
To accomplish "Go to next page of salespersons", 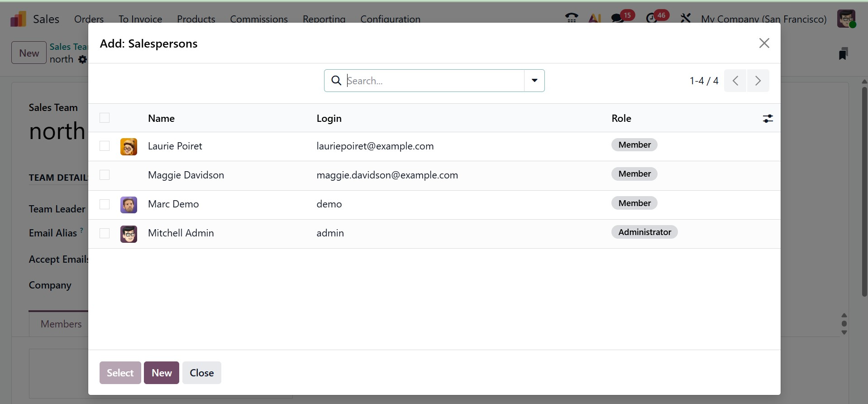I will tap(758, 81).
